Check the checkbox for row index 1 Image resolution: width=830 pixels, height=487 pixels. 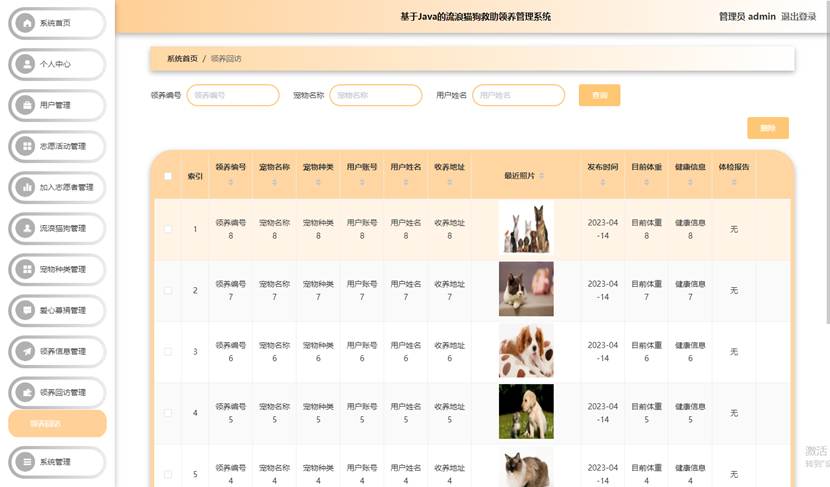coord(168,229)
